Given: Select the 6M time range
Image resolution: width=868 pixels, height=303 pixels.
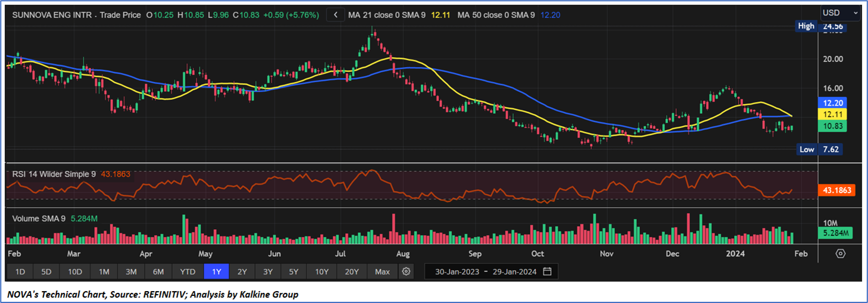Looking at the screenshot, I should pyautogui.click(x=158, y=271).
